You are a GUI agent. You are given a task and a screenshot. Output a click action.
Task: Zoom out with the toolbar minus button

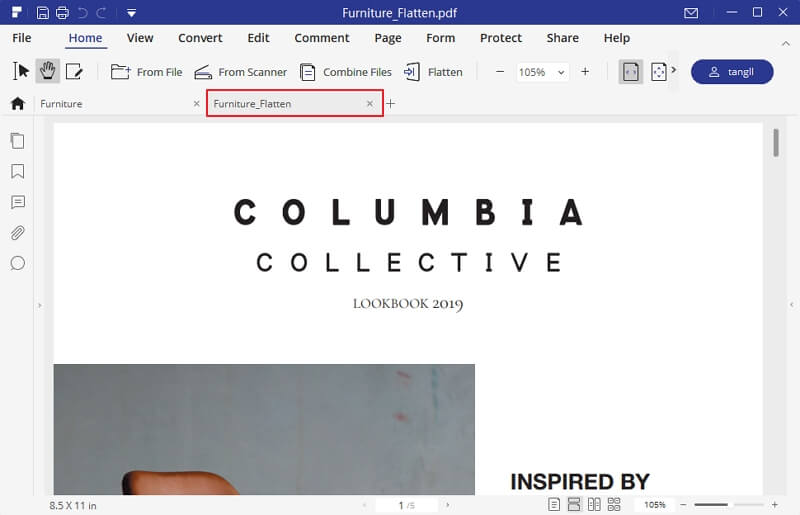(x=500, y=72)
